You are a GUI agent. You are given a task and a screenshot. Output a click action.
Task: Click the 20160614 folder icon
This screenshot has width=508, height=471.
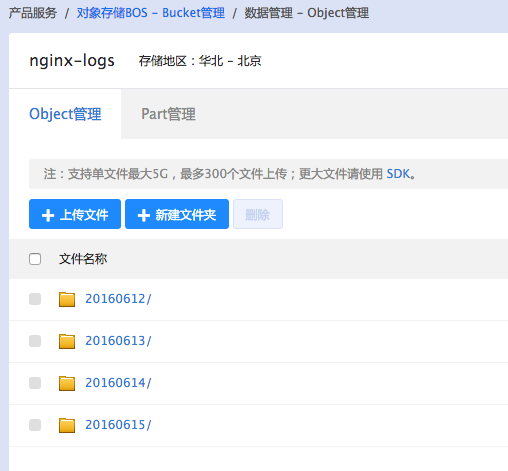(x=67, y=383)
